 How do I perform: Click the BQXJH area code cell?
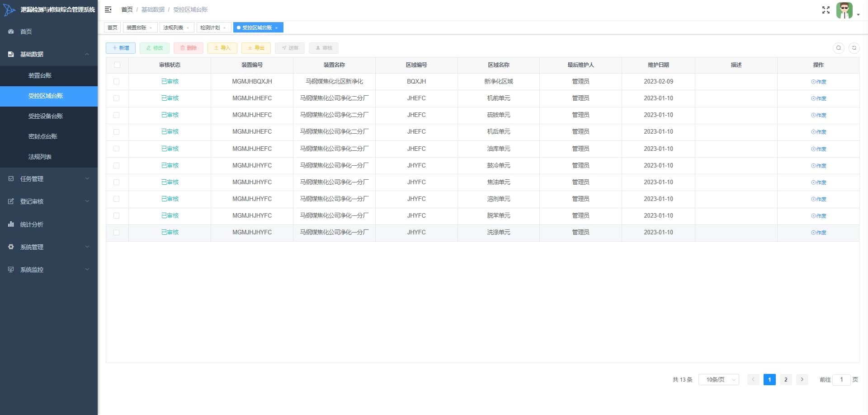coord(416,82)
